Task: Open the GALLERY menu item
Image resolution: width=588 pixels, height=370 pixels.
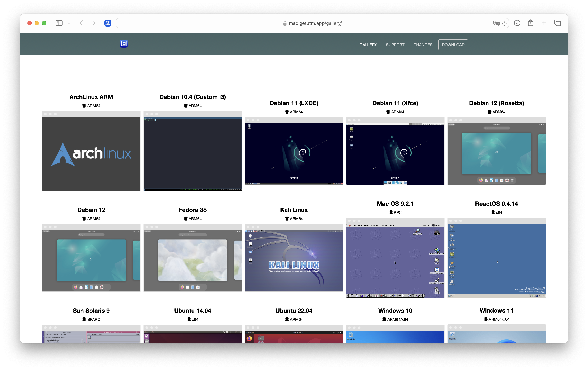Action: coord(368,45)
